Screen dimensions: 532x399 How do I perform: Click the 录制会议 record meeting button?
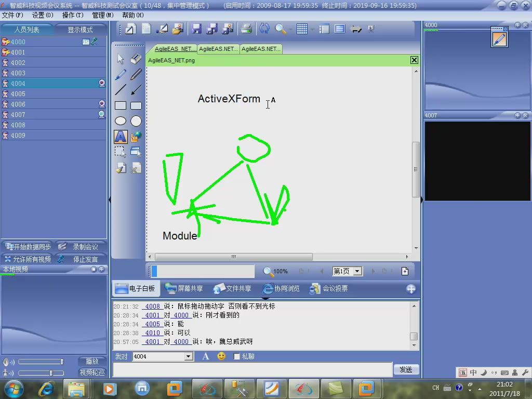point(81,247)
